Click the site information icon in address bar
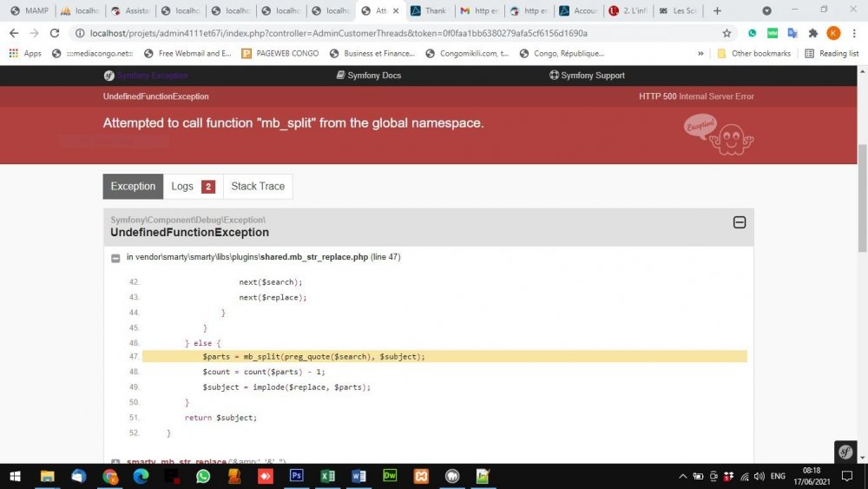Viewport: 868px width, 489px height. 80,33
